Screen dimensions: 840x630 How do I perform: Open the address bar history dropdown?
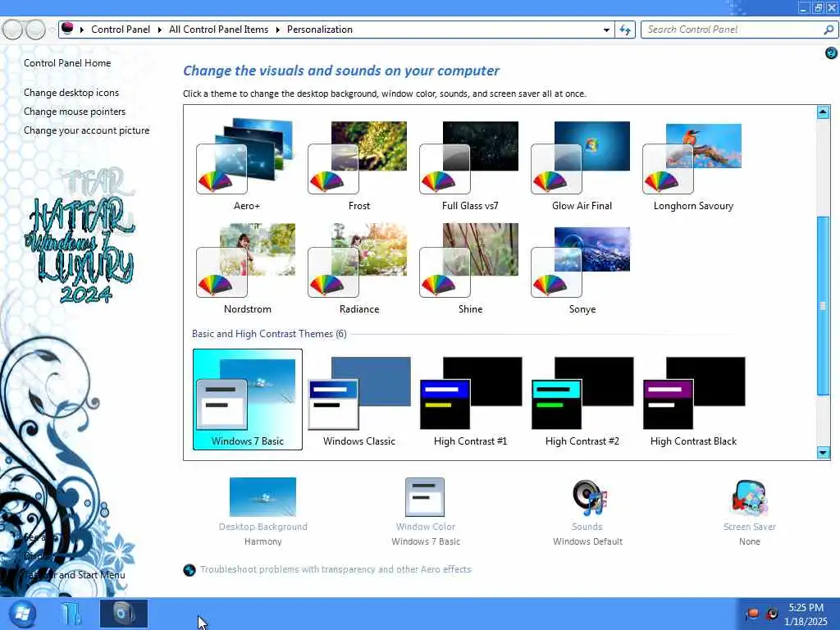pyautogui.click(x=606, y=30)
